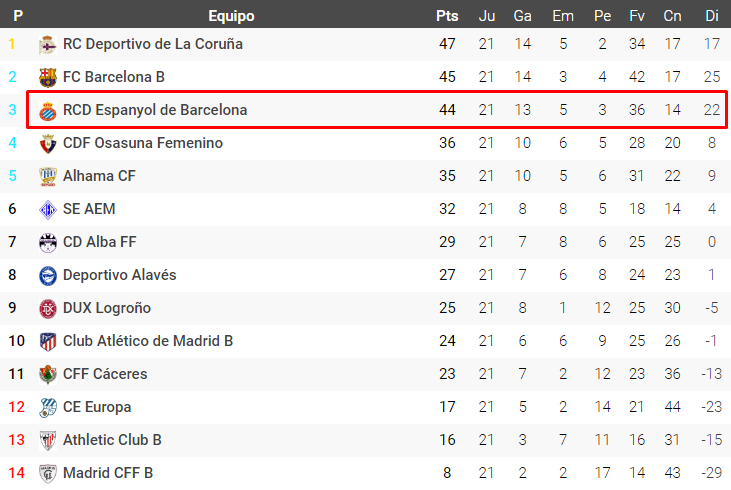Viewport: 731px width, 490px height.
Task: Open the Athletic Club B team link
Action: [x=112, y=440]
